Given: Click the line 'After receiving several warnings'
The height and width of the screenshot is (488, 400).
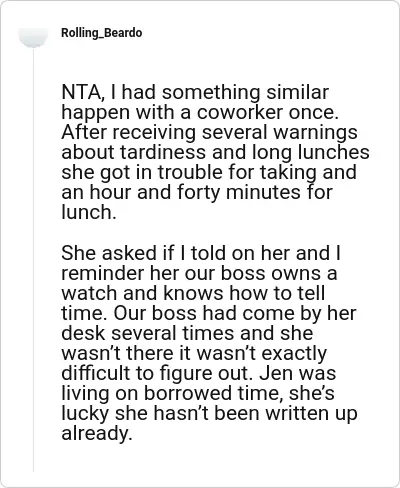Looking at the screenshot, I should tap(209, 132).
